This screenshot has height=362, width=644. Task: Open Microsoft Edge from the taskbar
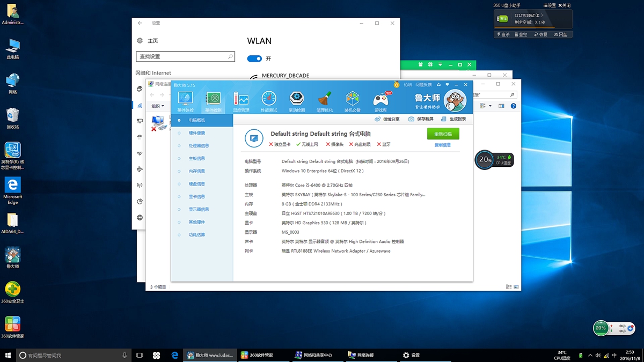174,355
